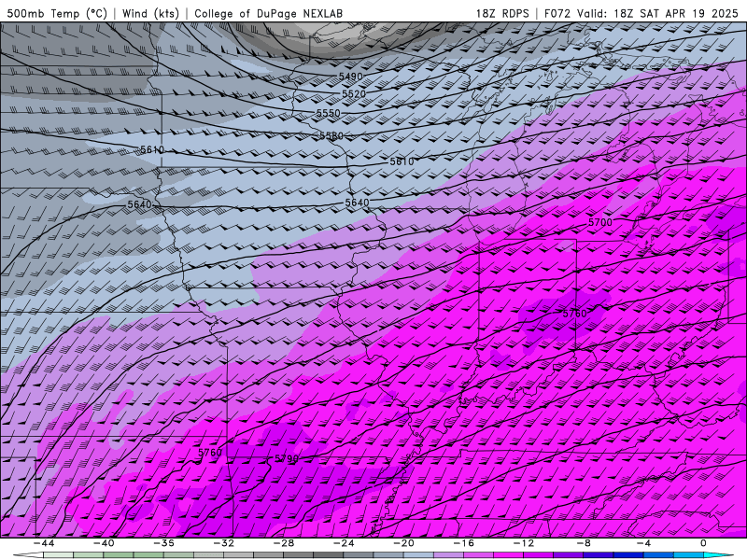The height and width of the screenshot is (560, 747).
Task: Click the -32 temperature scale label
Action: [x=224, y=543]
